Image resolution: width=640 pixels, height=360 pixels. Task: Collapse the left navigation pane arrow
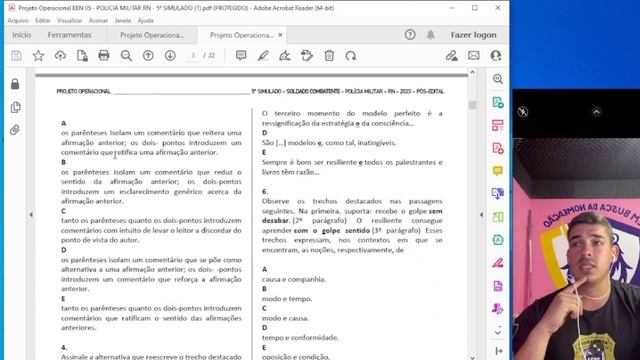pyautogui.click(x=31, y=215)
